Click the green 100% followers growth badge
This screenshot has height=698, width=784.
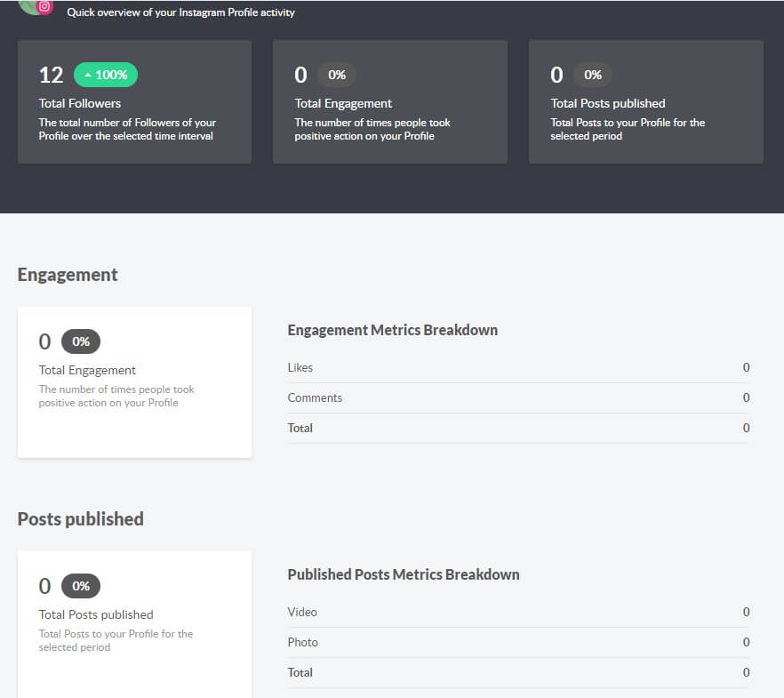click(x=106, y=75)
